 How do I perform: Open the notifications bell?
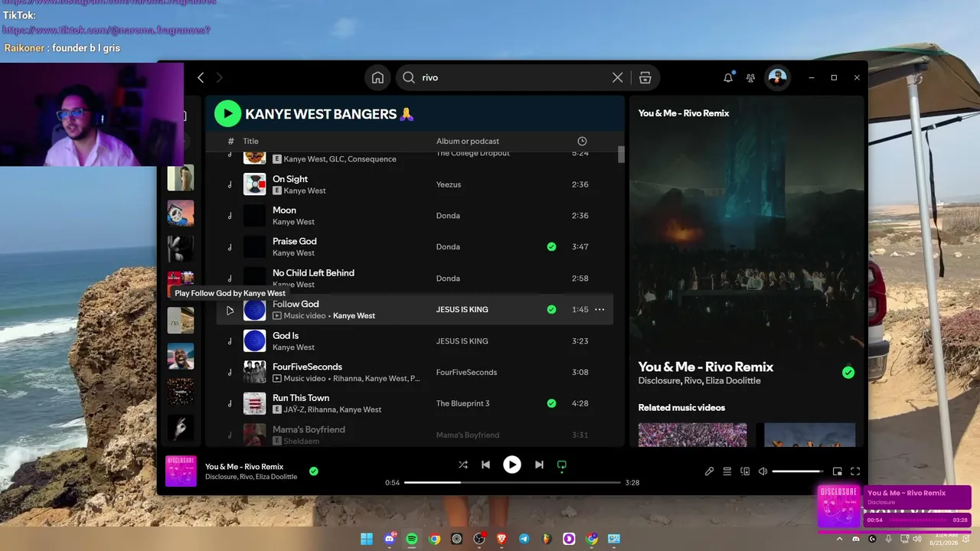728,77
